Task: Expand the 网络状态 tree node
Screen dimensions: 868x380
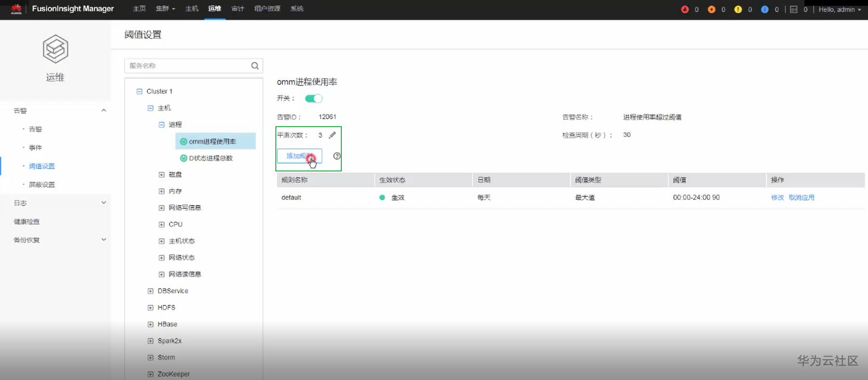Action: [x=162, y=258]
